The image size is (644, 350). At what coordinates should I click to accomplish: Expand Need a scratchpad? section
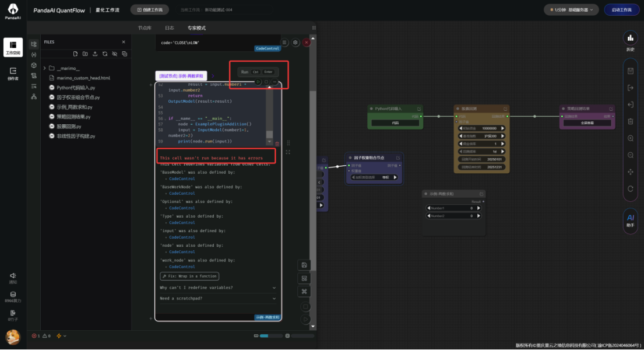[x=218, y=298]
